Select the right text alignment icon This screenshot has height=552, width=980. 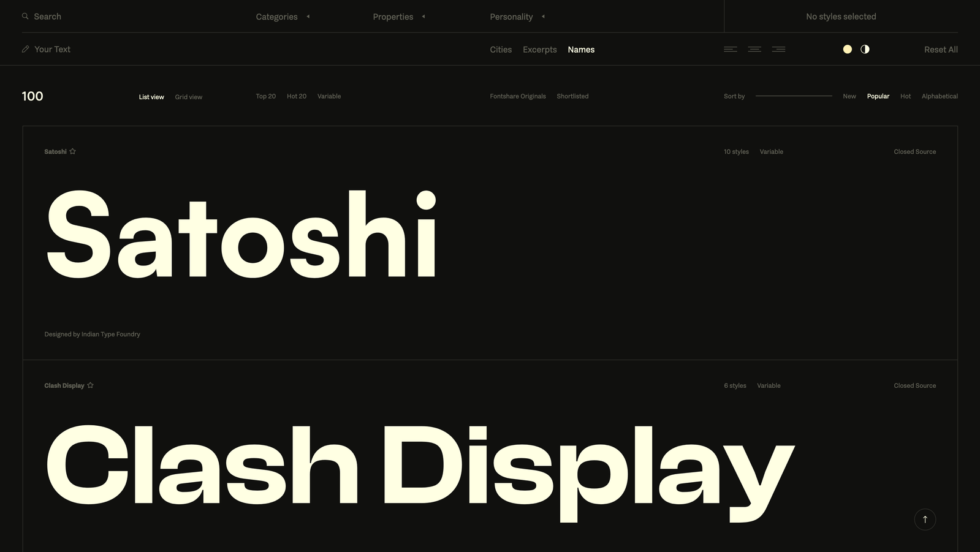(779, 49)
